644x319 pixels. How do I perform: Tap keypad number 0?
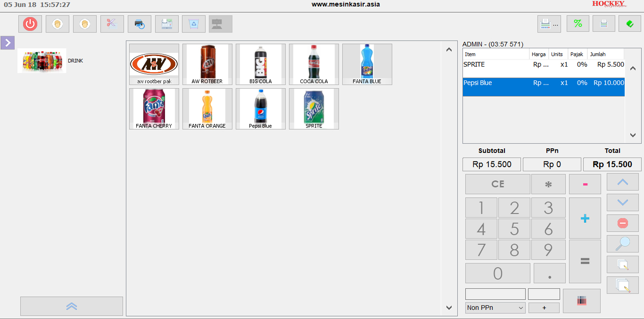498,273
